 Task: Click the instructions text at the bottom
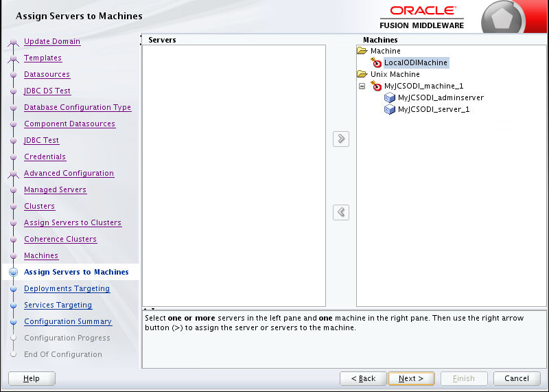pyautogui.click(x=334, y=323)
